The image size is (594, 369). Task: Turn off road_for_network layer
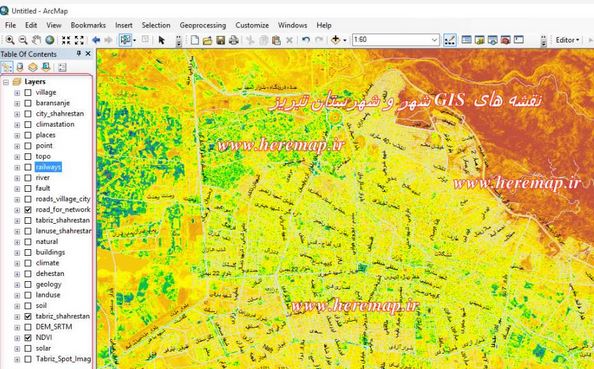[x=28, y=210]
